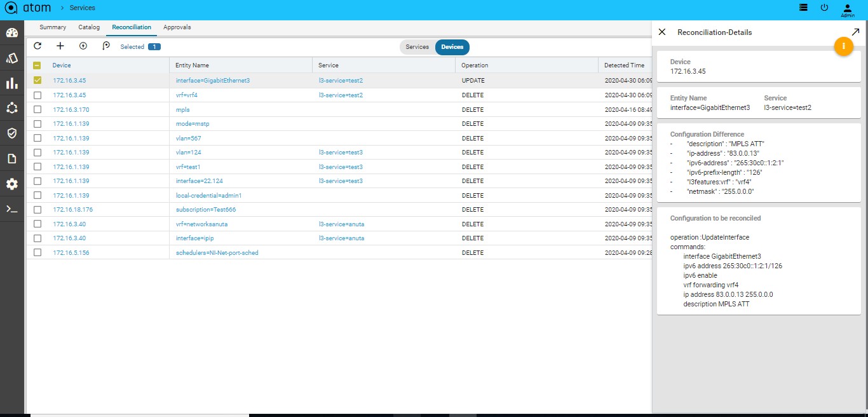Open the shield compliance sidebar icon
This screenshot has width=868, height=417.
(x=12, y=133)
